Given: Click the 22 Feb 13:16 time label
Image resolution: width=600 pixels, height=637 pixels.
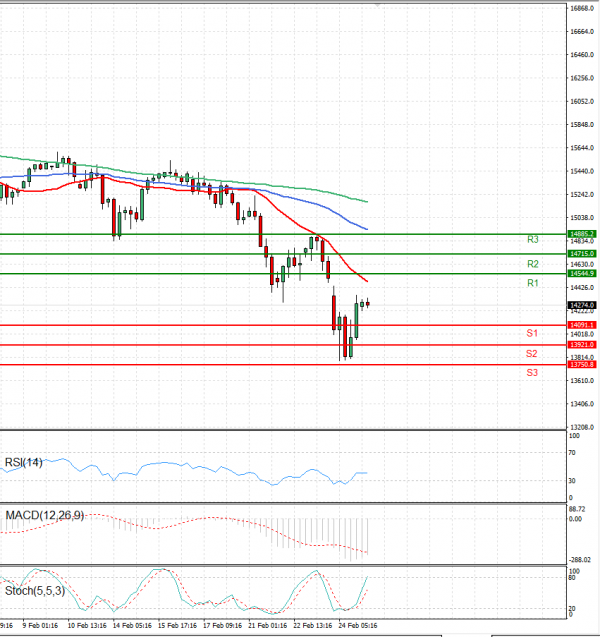Looking at the screenshot, I should (x=312, y=625).
